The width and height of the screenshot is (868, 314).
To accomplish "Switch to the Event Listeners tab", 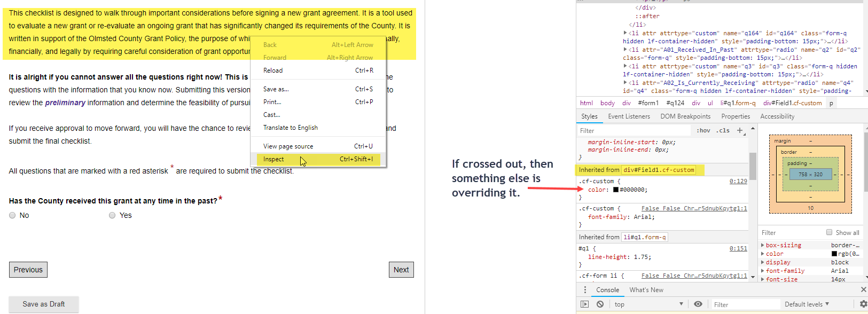I will click(x=629, y=116).
